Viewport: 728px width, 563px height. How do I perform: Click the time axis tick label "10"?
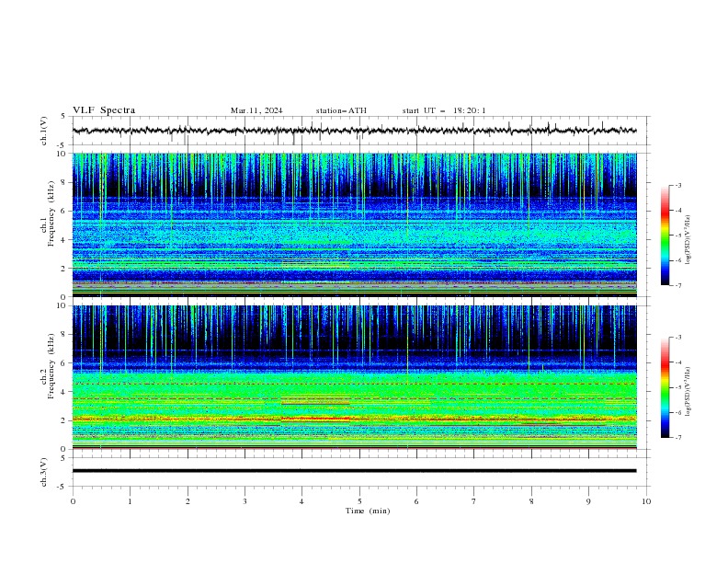646,501
